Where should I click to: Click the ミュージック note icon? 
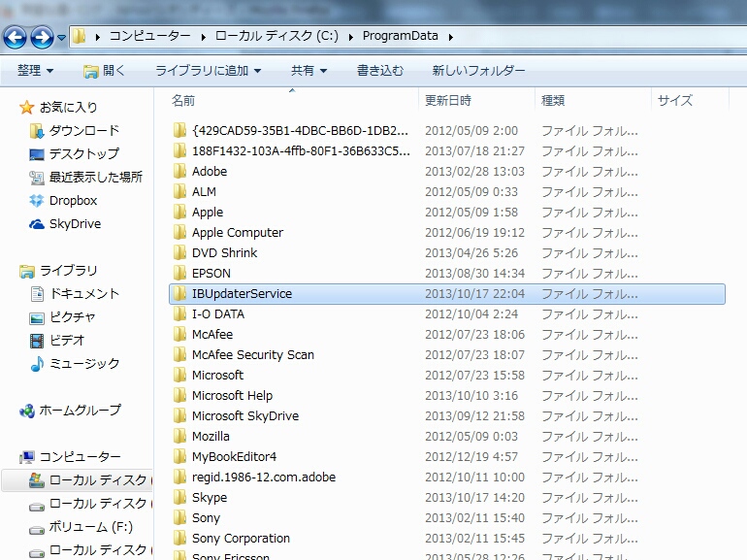37,364
